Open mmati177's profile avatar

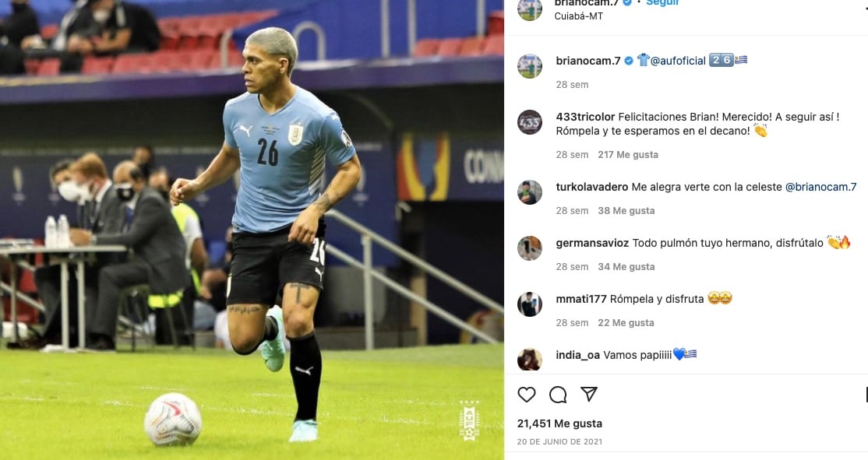[x=530, y=304]
